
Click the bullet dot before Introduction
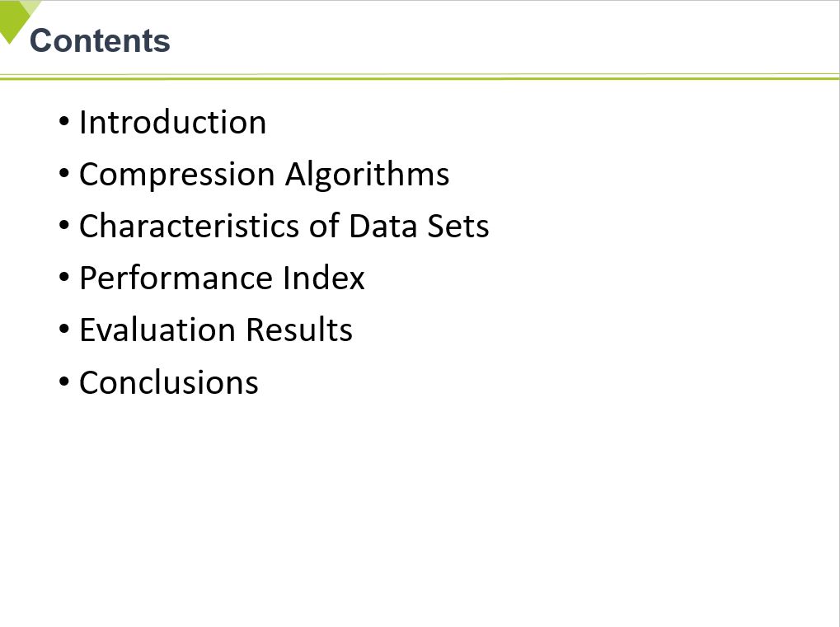[x=64, y=123]
